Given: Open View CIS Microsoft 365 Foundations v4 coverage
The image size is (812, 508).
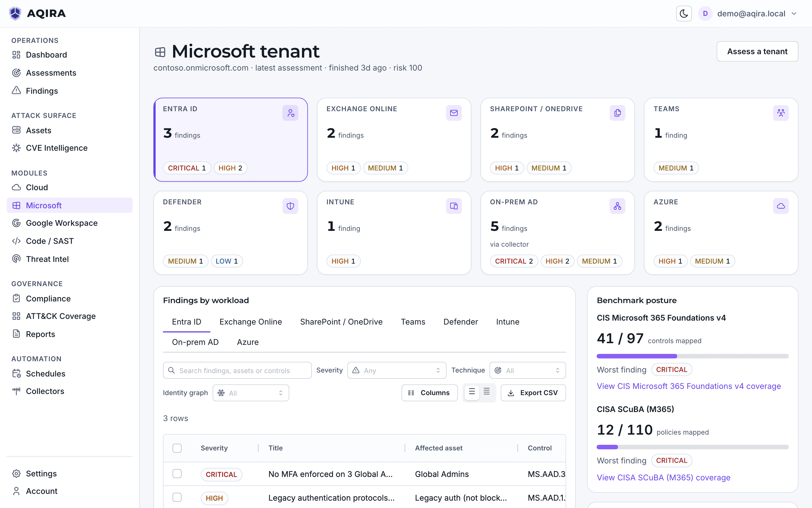Looking at the screenshot, I should 689,386.
